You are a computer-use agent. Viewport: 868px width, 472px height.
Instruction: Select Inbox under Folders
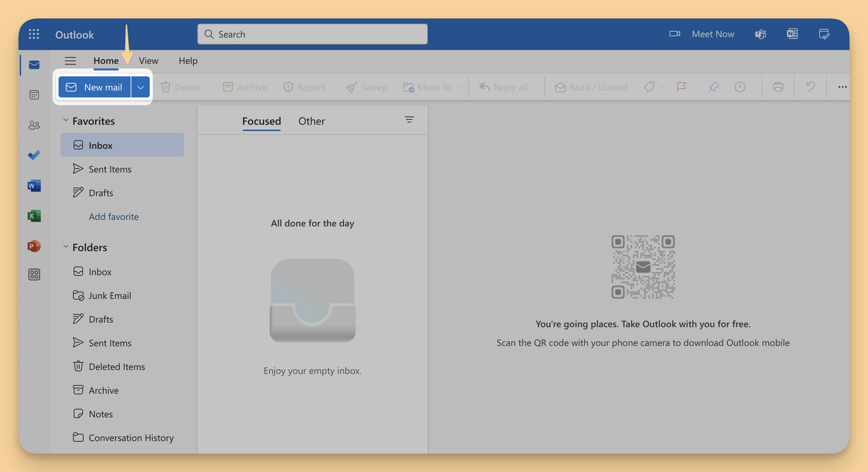tap(122, 271)
